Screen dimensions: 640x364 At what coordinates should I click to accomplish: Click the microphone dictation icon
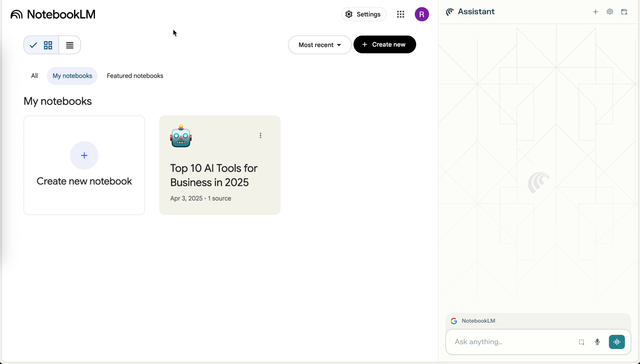597,342
